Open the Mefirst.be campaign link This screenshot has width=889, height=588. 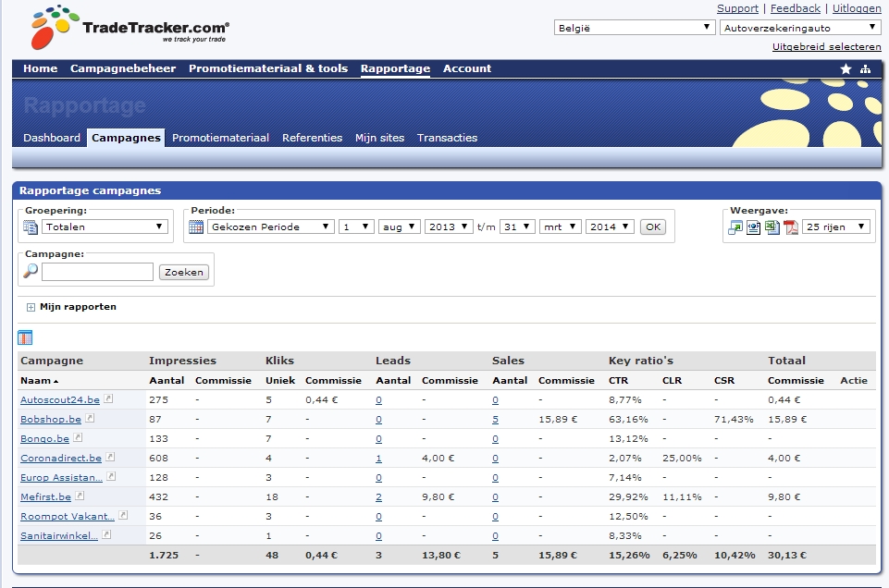[x=46, y=496]
